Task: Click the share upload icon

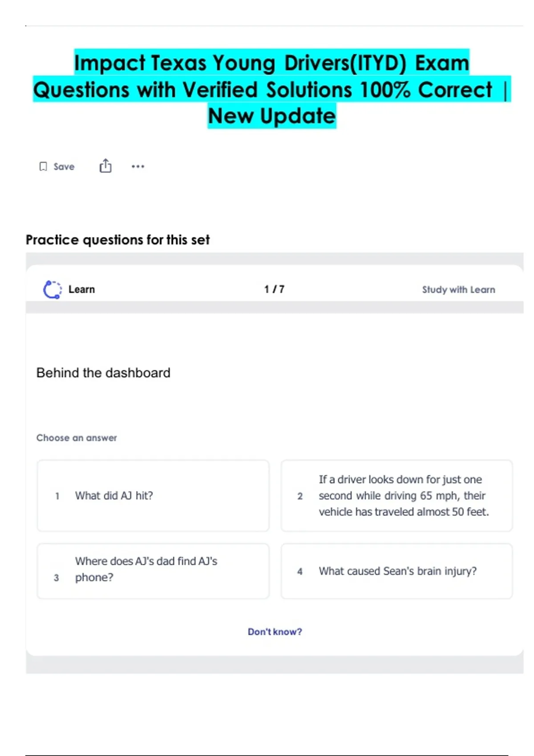Action: click(x=105, y=166)
